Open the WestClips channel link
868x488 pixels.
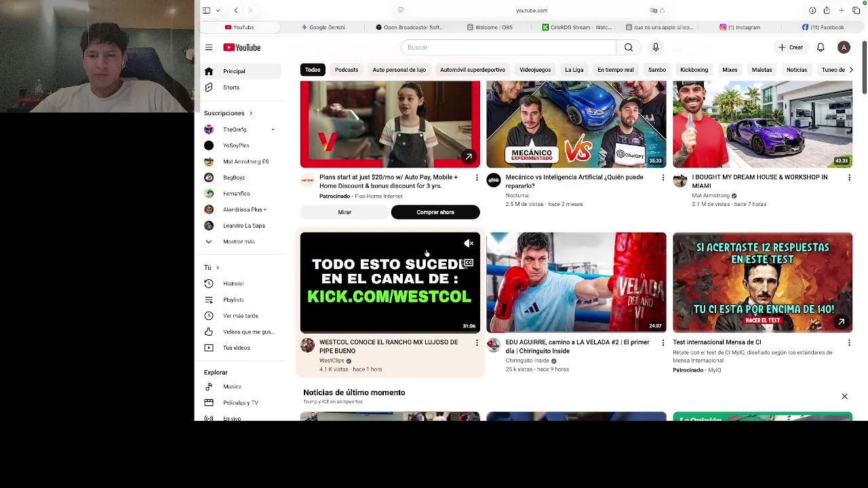pos(332,361)
